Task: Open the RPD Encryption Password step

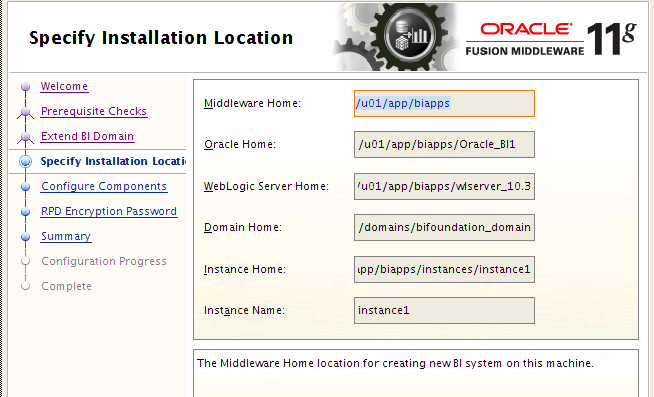Action: coord(109,211)
